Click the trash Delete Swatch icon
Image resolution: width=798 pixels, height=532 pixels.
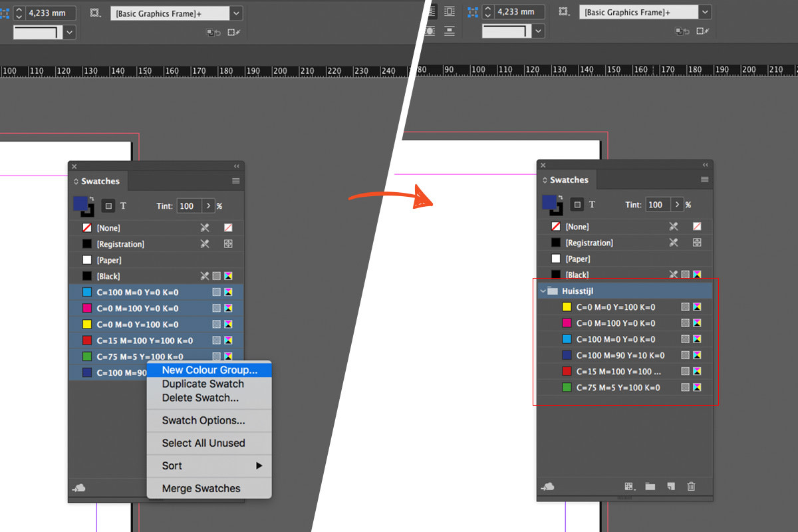tap(692, 487)
